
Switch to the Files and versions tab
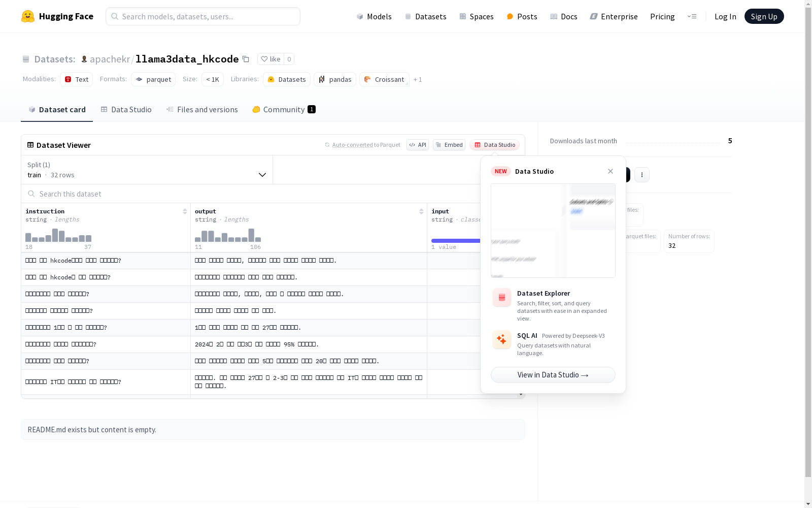coord(202,109)
